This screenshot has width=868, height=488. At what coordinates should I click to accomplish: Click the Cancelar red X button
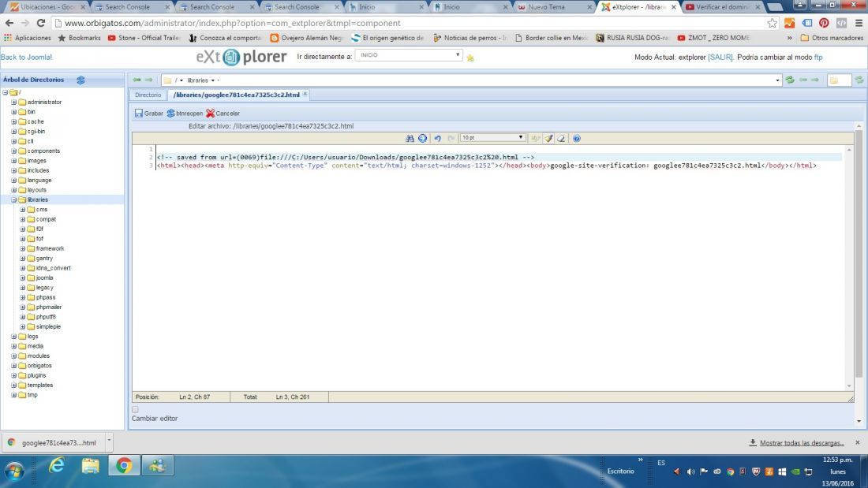pos(223,114)
